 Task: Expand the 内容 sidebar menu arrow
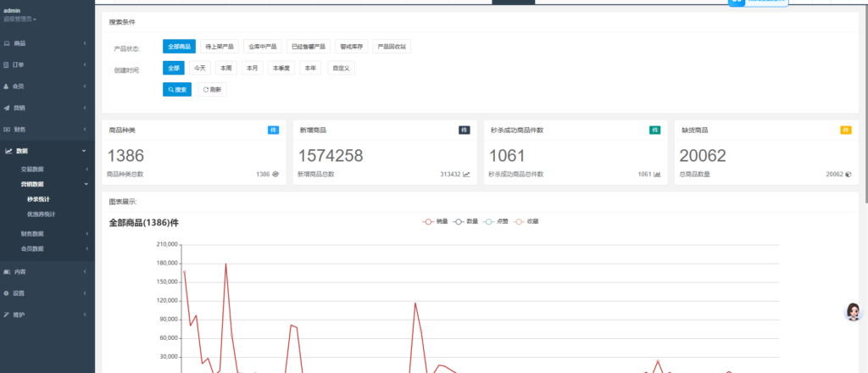tap(85, 272)
